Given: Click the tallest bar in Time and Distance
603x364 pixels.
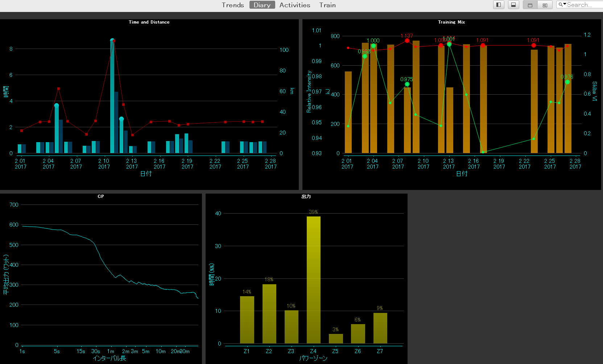Looking at the screenshot, I should click(x=112, y=96).
